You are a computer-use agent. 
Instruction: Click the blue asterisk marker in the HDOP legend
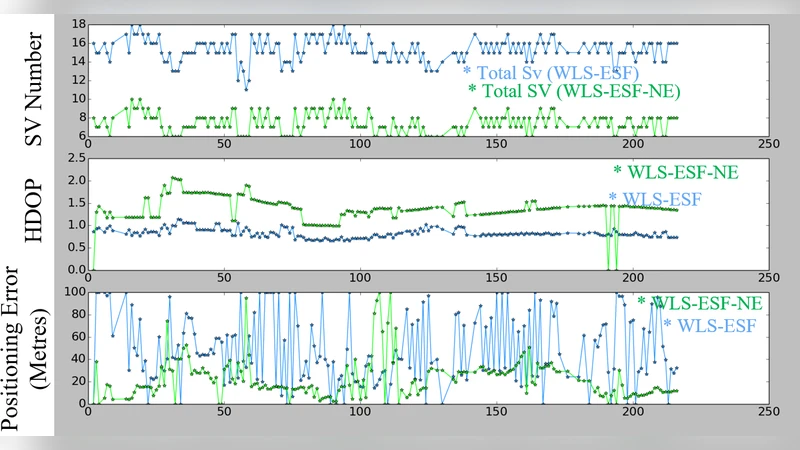pyautogui.click(x=613, y=198)
